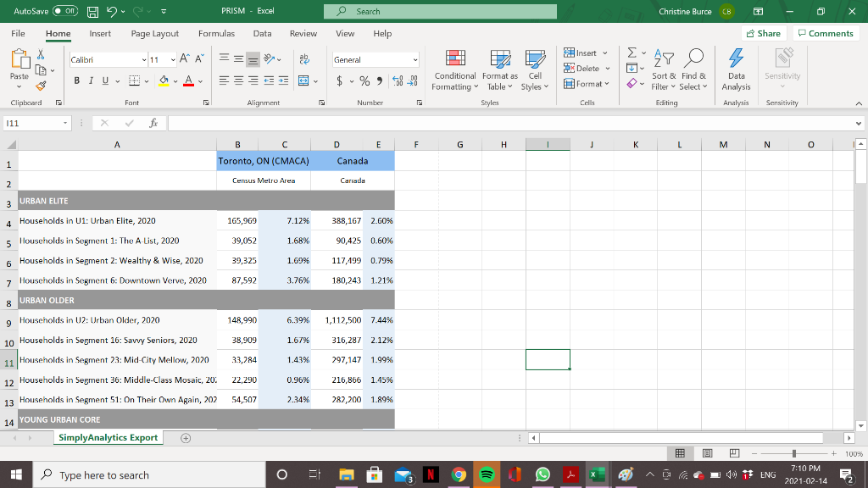Select the SimplyAnalytics Export sheet tab
The height and width of the screenshot is (488, 868).
[x=107, y=437]
